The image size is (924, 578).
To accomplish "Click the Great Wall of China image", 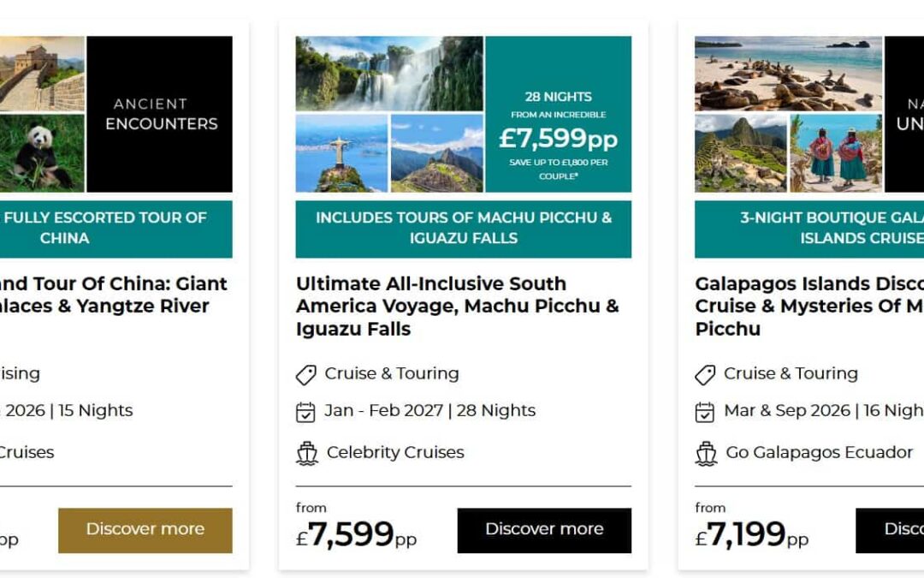I will point(41,73).
